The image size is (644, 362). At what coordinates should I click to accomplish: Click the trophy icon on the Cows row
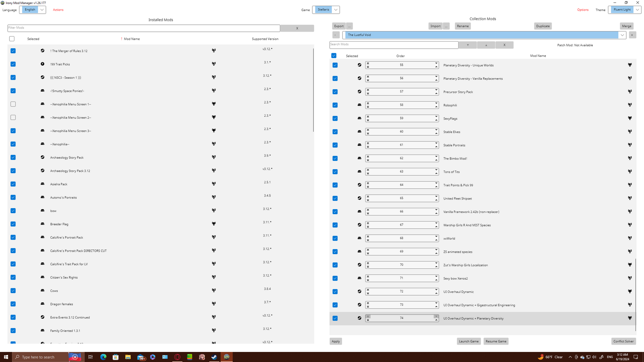(x=214, y=291)
